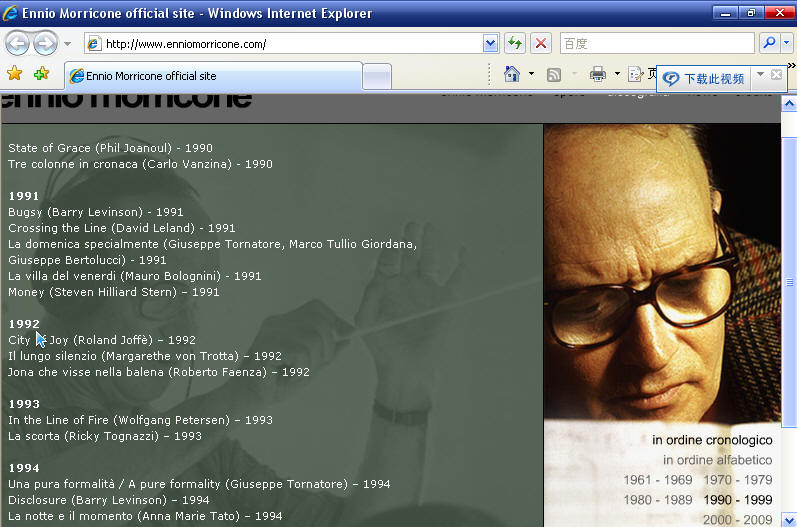Click 'Il lungo silenzio' entry
Image resolution: width=797 pixels, height=527 pixels.
pos(145,356)
